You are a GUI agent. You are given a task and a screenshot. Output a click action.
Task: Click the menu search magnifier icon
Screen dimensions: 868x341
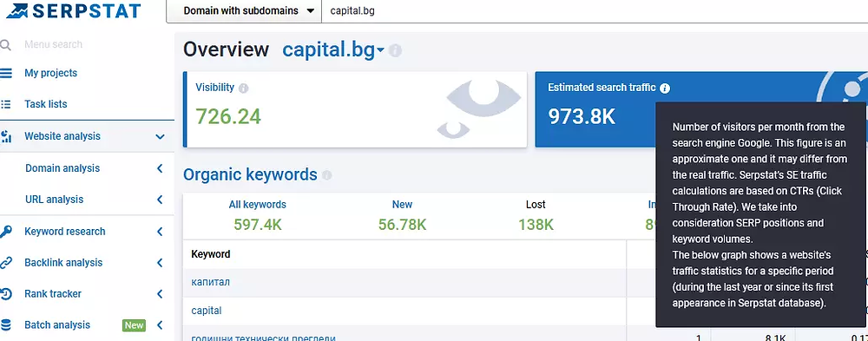pos(5,45)
